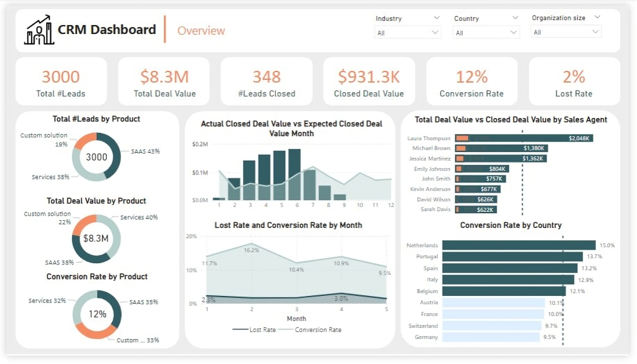Select the 2% Lost Rate KPI card
Image resolution: width=637 pixels, height=364 pixels.
(574, 82)
